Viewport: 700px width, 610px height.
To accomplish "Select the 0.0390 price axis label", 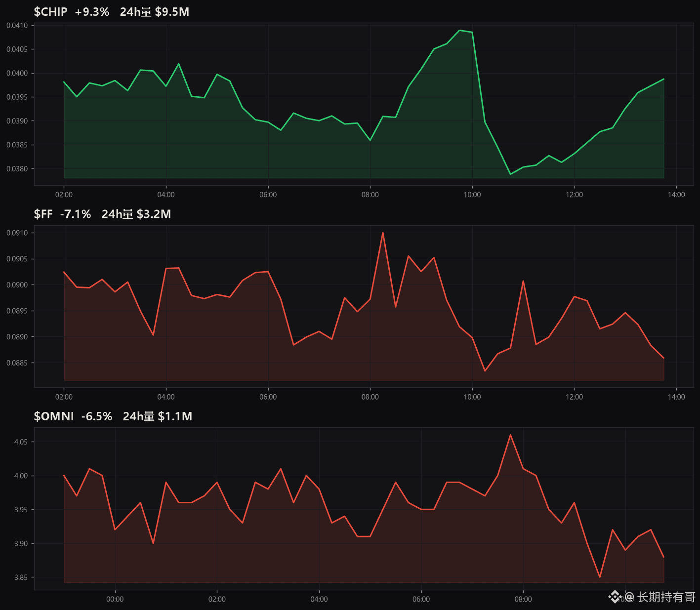I will (17, 121).
